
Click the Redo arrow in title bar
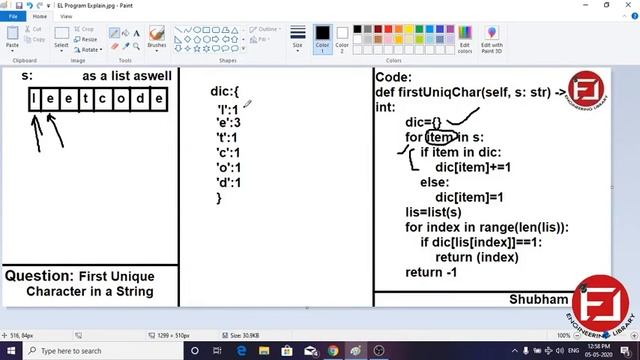[x=40, y=5]
